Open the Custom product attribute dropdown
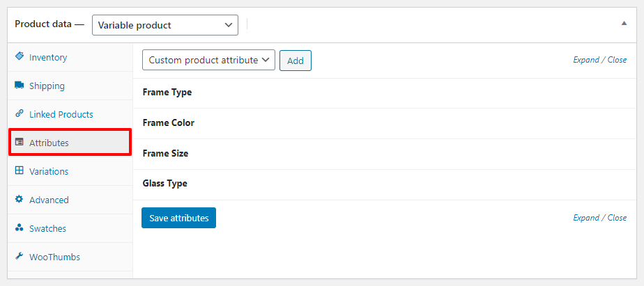 point(208,60)
